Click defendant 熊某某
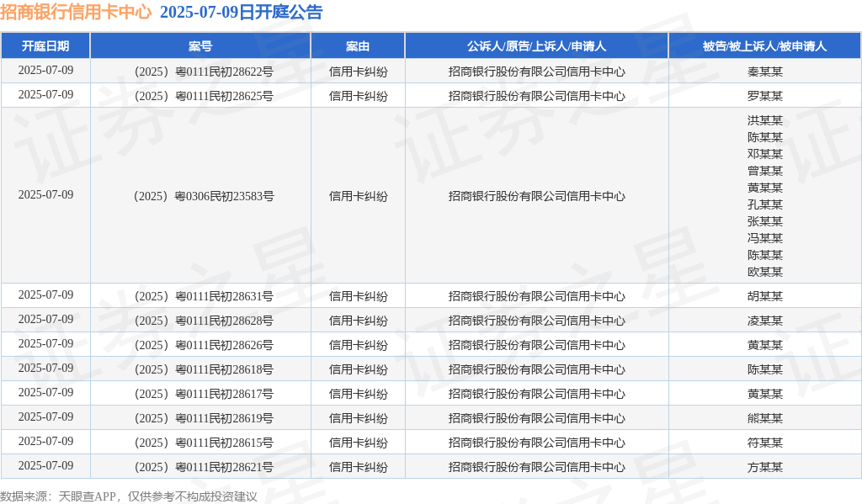This screenshot has height=504, width=862. (764, 418)
